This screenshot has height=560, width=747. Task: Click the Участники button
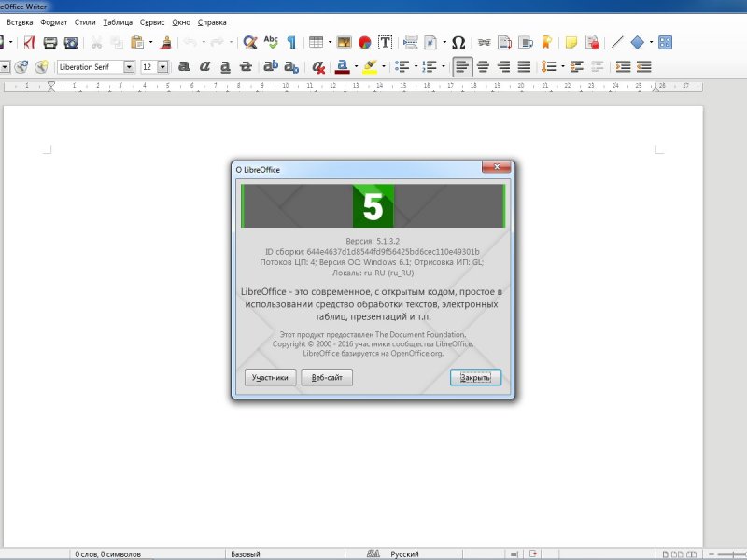(270, 378)
